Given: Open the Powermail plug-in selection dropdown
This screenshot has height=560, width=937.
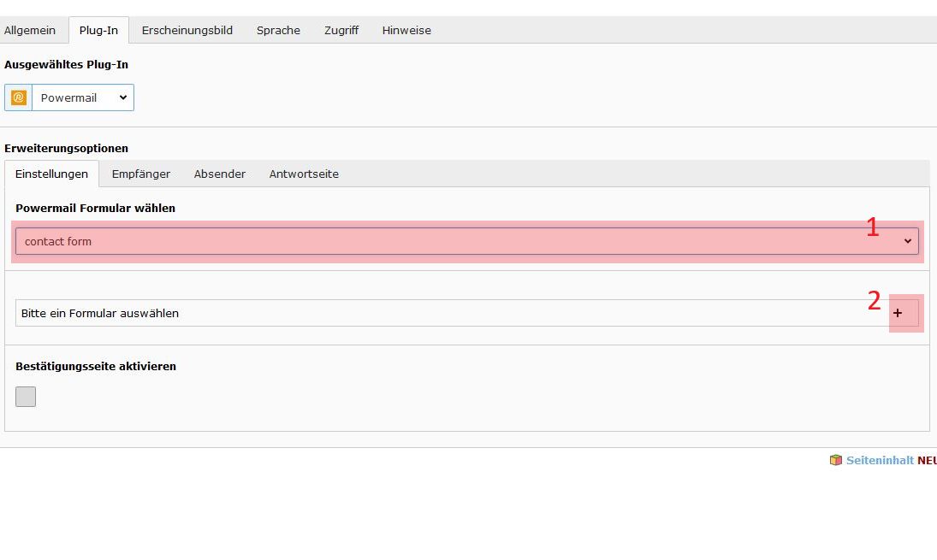Looking at the screenshot, I should pyautogui.click(x=83, y=97).
